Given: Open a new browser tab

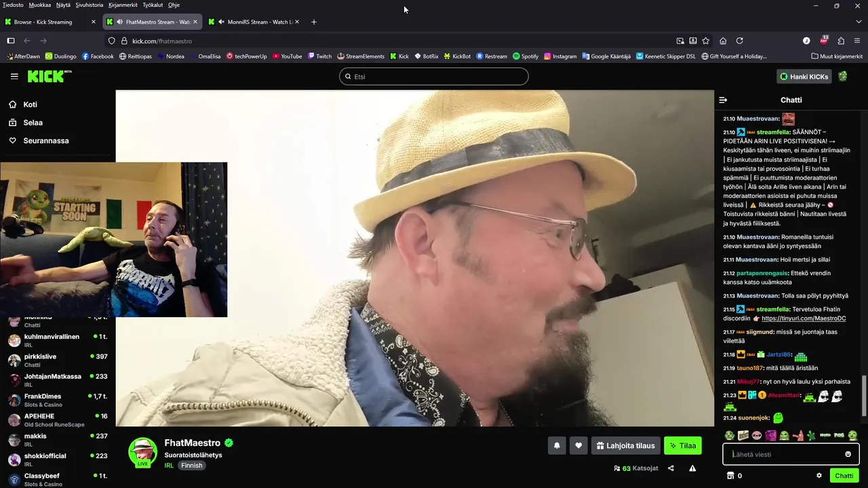Looking at the screenshot, I should click(313, 22).
